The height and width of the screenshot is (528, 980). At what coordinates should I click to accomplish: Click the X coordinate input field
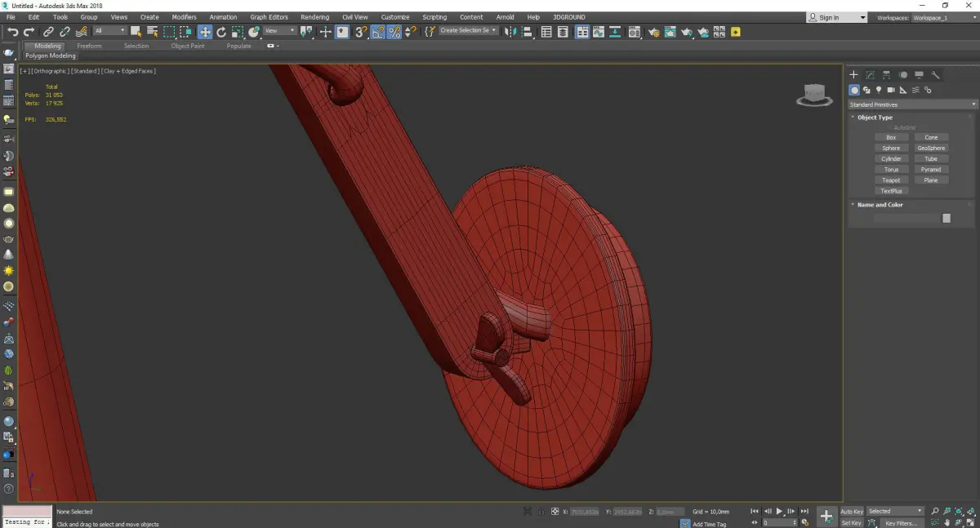584,511
